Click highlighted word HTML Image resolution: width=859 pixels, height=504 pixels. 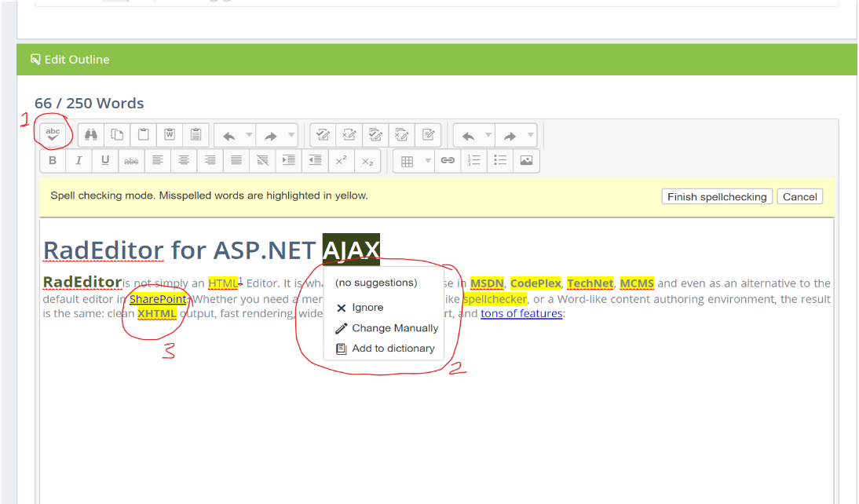[x=223, y=283]
